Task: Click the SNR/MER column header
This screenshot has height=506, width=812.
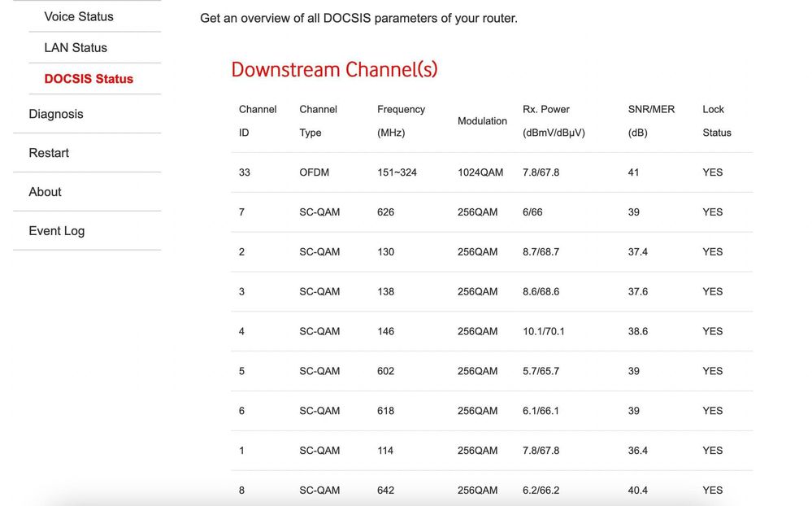Action: point(651,120)
